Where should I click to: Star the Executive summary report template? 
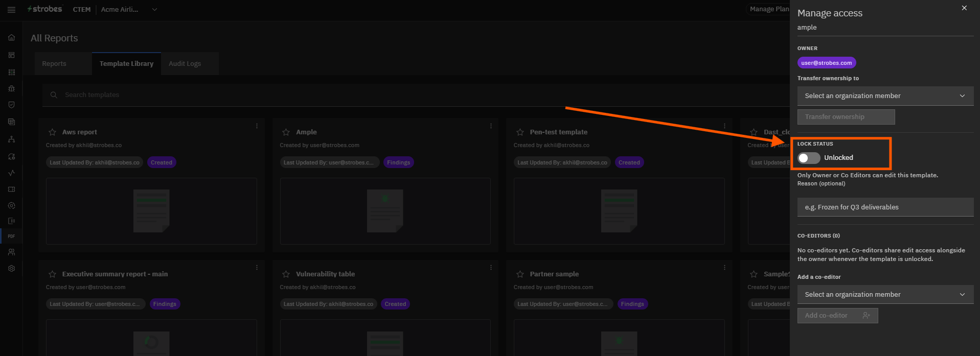(52, 274)
